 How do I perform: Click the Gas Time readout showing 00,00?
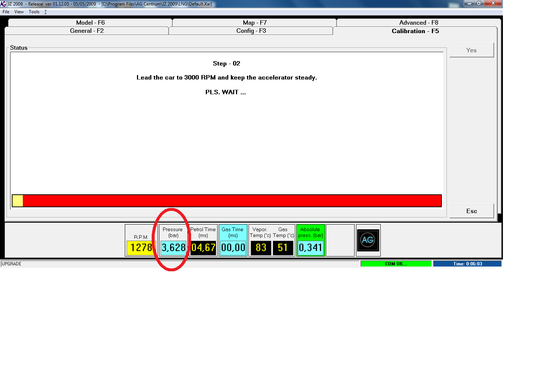(x=233, y=248)
